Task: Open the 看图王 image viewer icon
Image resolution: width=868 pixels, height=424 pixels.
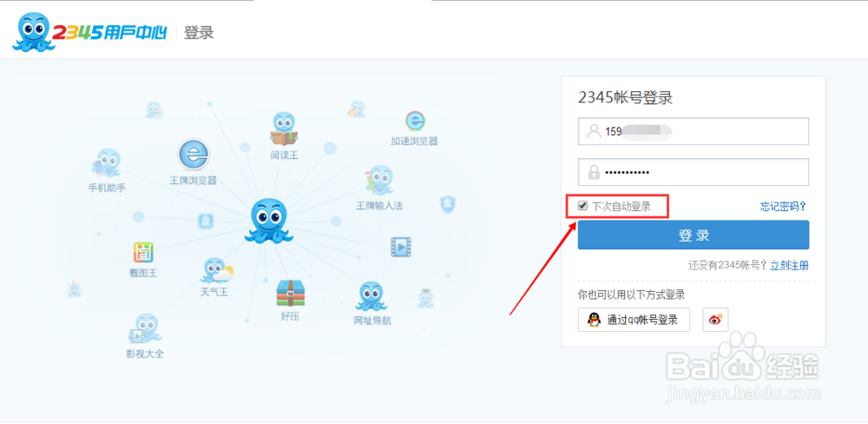Action: (143, 253)
